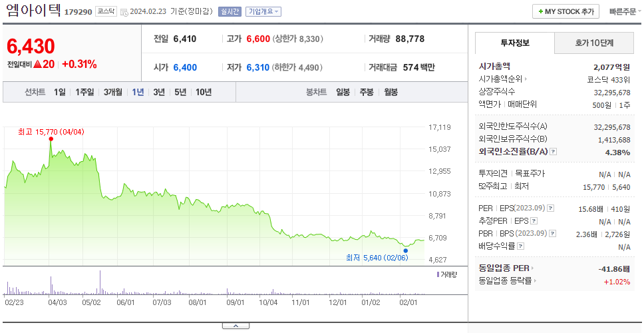Image resolution: width=644 pixels, height=333 pixels.
Task: Select the 5년 line chart period
Action: click(180, 92)
